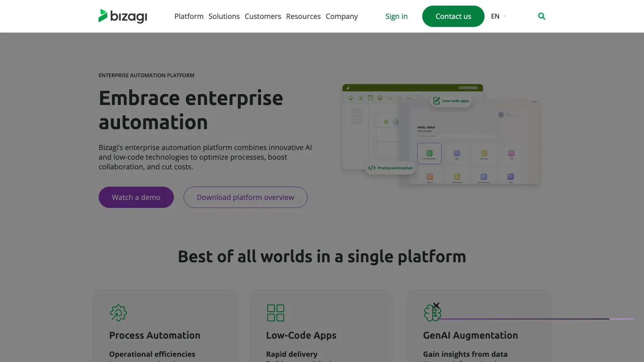Select the Low-Code Apps card title
The height and width of the screenshot is (362, 644).
point(301,335)
